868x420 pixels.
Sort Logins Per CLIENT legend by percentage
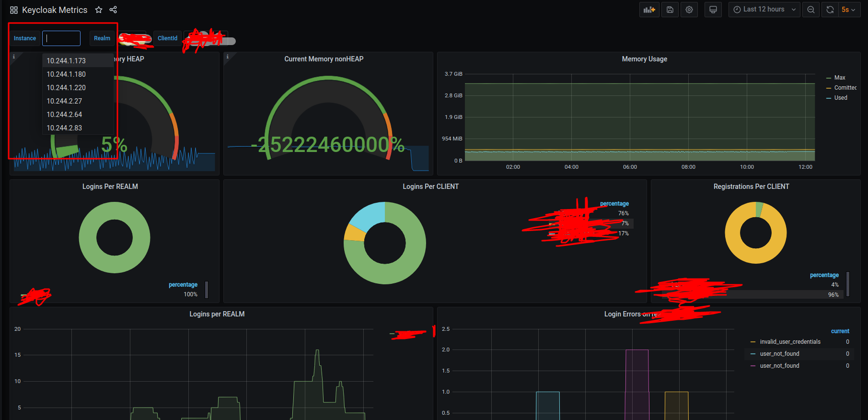click(x=614, y=204)
